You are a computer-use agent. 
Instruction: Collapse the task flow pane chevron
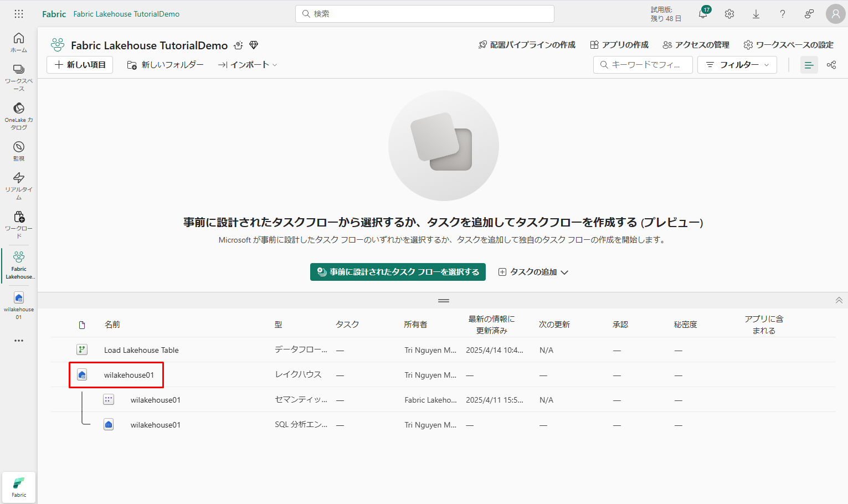(x=839, y=300)
